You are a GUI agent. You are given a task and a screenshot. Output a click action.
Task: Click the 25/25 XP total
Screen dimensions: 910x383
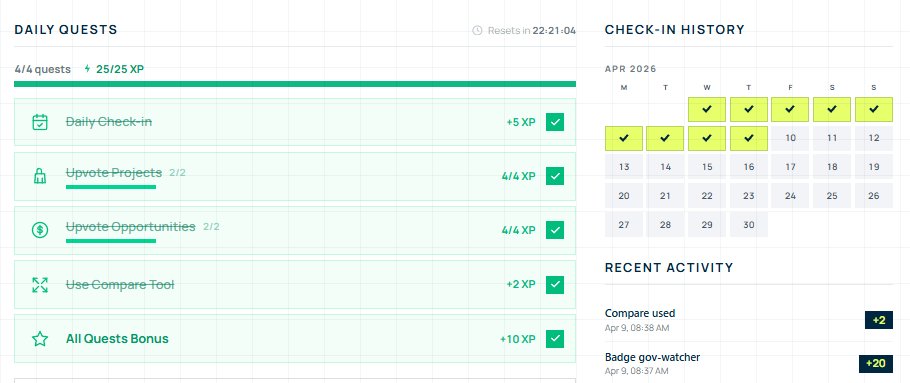point(120,69)
